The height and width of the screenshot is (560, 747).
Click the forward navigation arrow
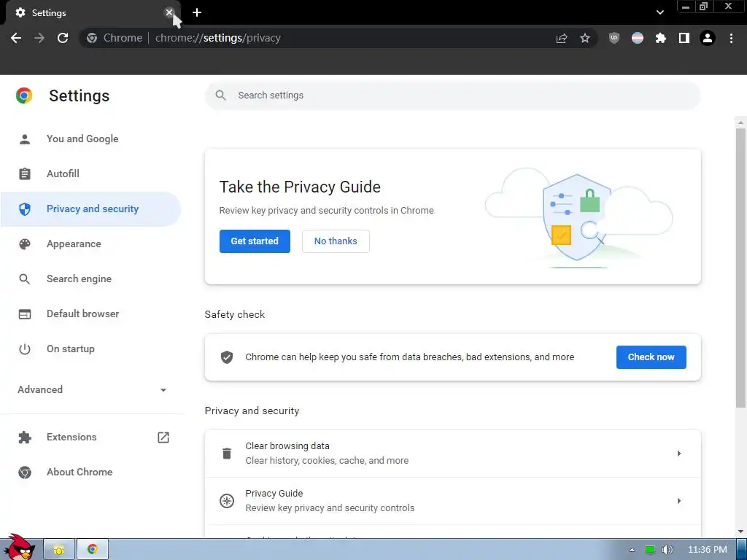pos(39,38)
